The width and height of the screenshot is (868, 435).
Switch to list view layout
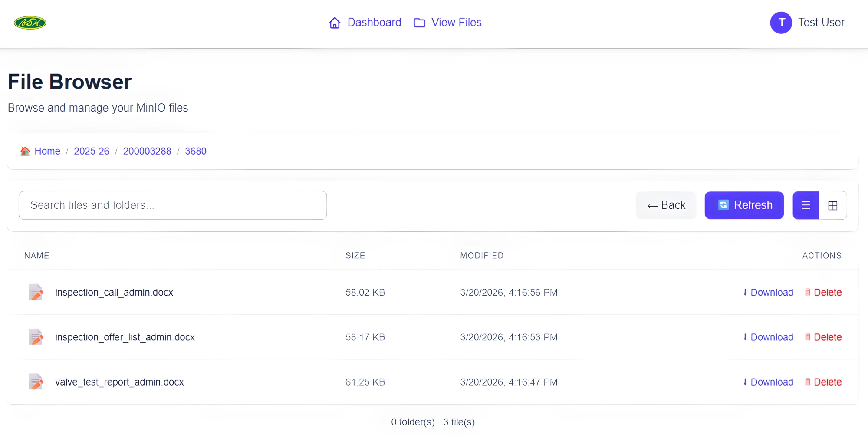806,205
